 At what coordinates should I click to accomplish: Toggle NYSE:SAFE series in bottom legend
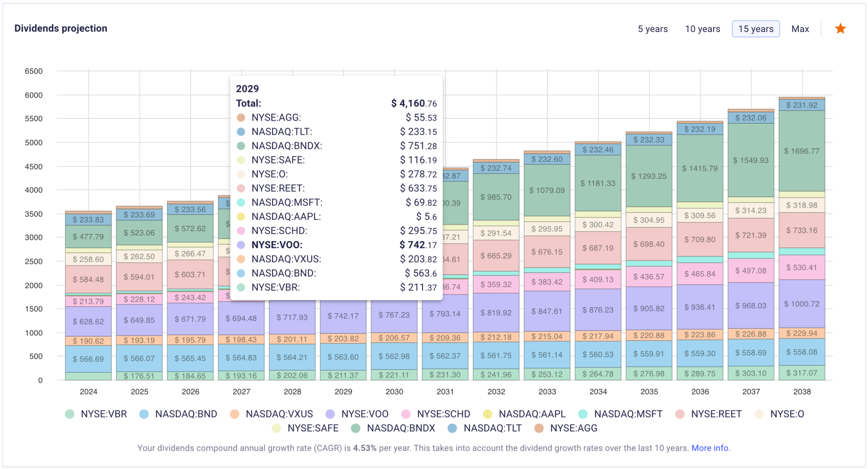[x=305, y=428]
